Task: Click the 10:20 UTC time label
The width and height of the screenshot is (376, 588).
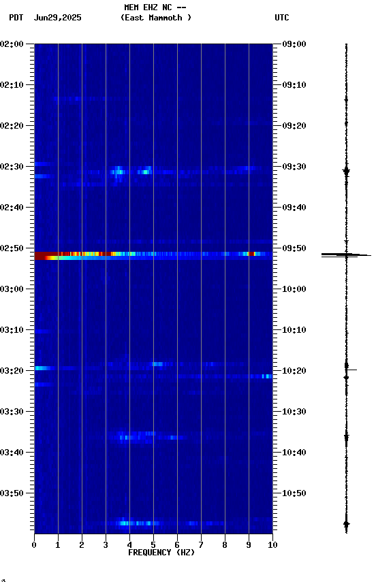Action: click(x=294, y=371)
